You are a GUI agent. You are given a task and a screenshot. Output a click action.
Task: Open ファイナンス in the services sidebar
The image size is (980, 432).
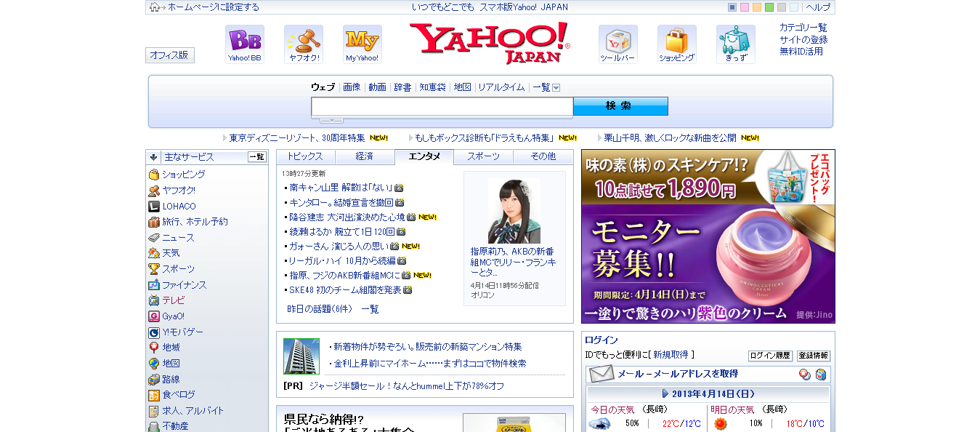click(184, 285)
